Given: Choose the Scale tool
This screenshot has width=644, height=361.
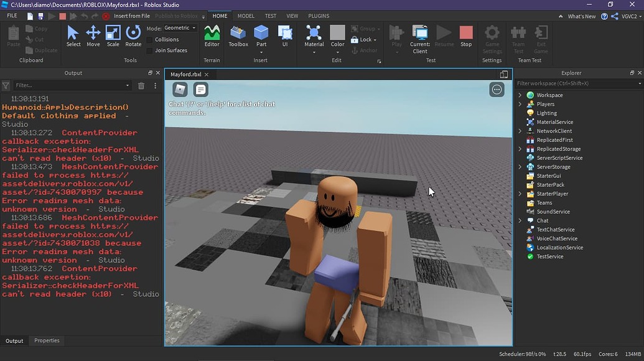Looking at the screenshot, I should click(x=113, y=35).
